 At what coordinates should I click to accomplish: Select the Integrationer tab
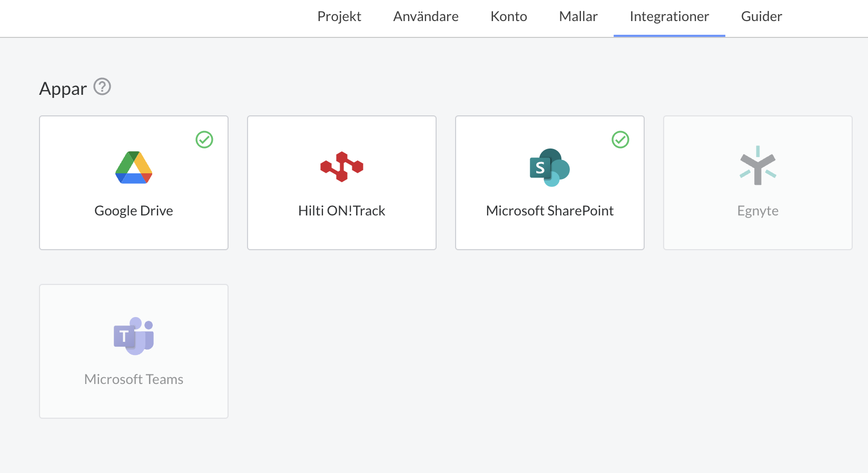[x=669, y=17]
